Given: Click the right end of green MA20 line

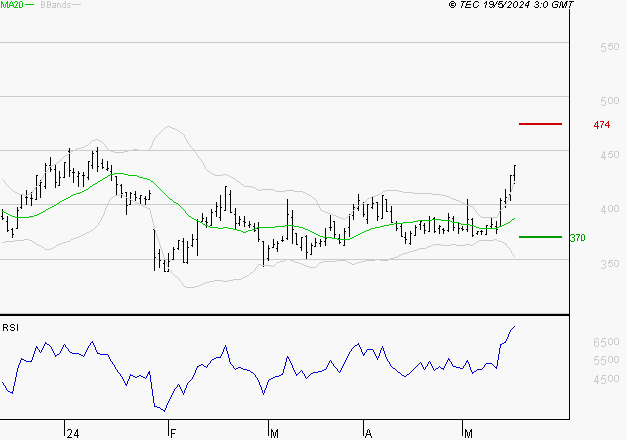Looking at the screenshot, I should (514, 219).
